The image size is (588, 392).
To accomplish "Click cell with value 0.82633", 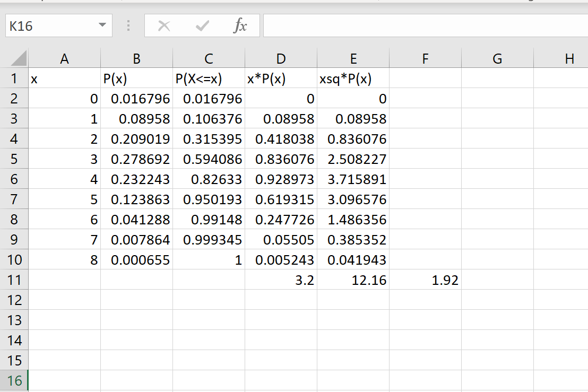I will click(209, 179).
